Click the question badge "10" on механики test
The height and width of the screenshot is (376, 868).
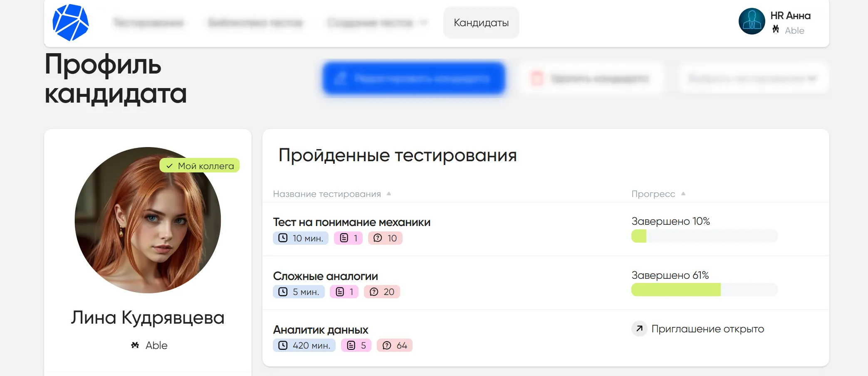tap(385, 238)
